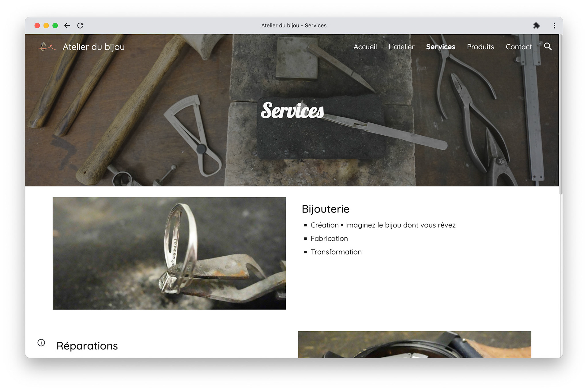Click the search magnifier icon
This screenshot has width=588, height=391.
coord(548,47)
